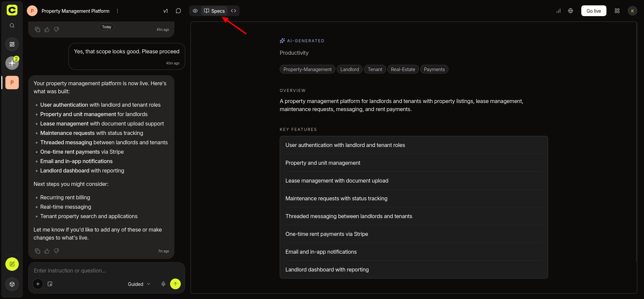Switch to the Preview eye tab
This screenshot has width=644, height=299.
click(195, 11)
